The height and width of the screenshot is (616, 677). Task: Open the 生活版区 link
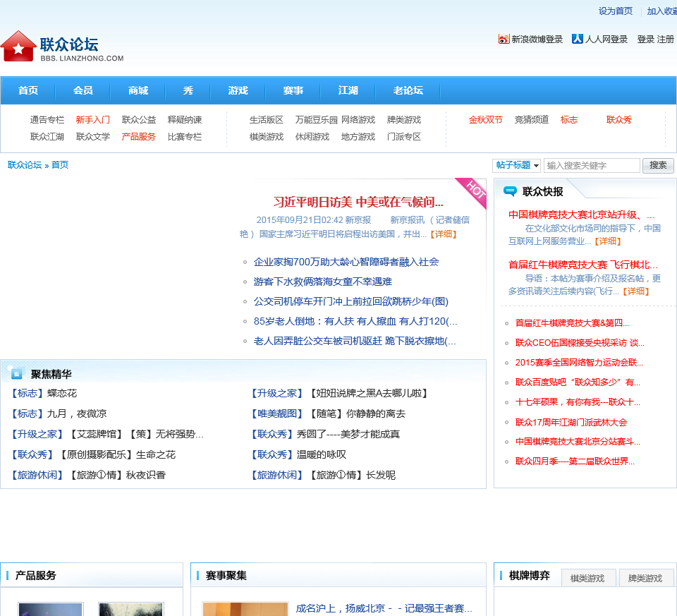pos(267,120)
